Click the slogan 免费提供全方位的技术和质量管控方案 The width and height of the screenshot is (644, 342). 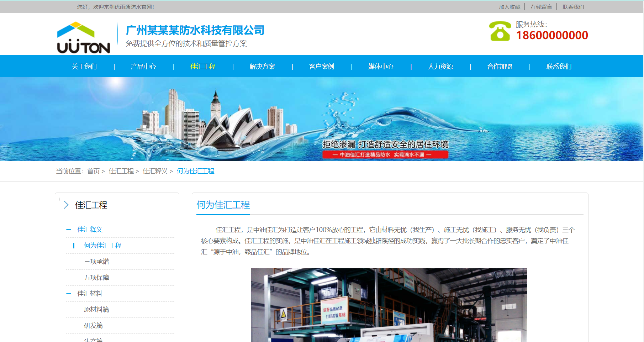pyautogui.click(x=186, y=43)
